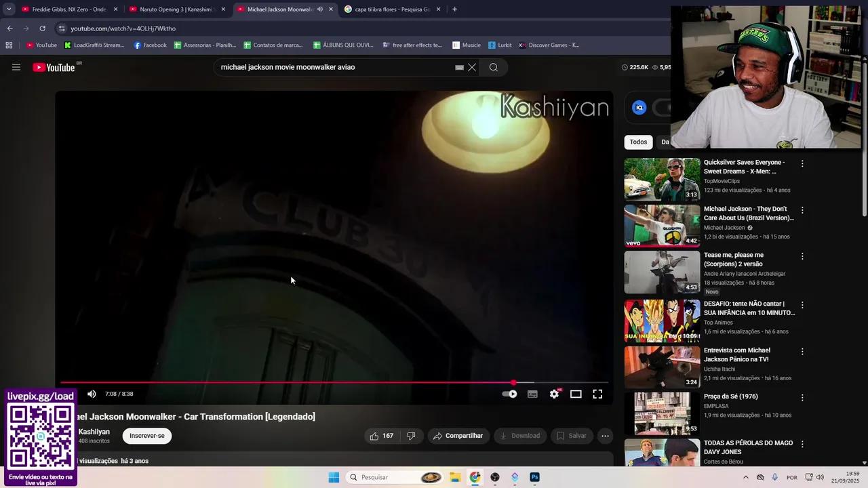Open the YouTube hamburger guide menu
The image size is (868, 488).
point(16,67)
